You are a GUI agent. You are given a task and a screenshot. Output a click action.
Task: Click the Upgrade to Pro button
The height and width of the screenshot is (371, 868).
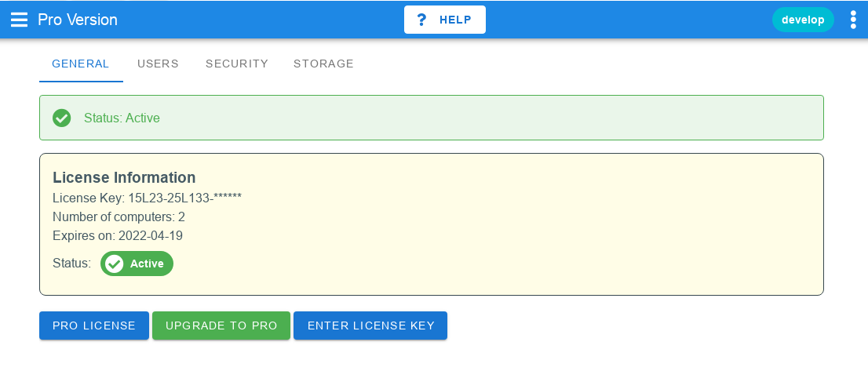tap(221, 326)
